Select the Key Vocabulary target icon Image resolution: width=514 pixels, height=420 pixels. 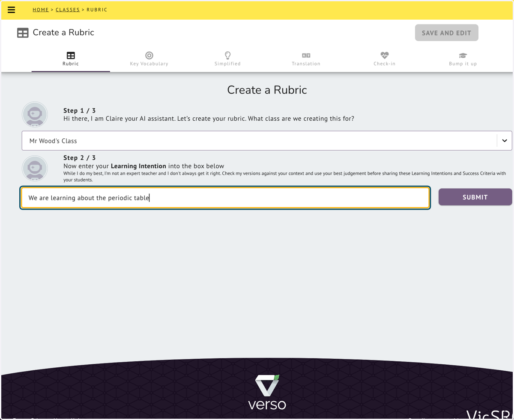click(x=149, y=55)
